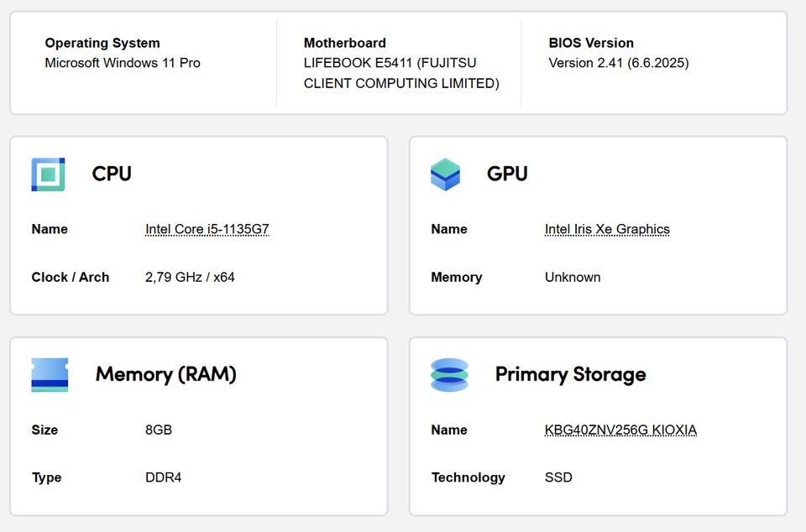
Task: Select the Primary Storage heading
Action: click(570, 374)
